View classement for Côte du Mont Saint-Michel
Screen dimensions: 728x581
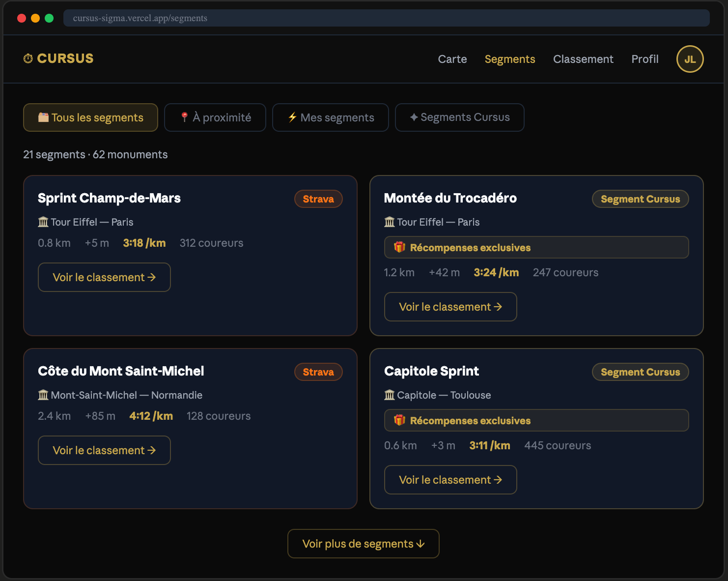tap(104, 450)
